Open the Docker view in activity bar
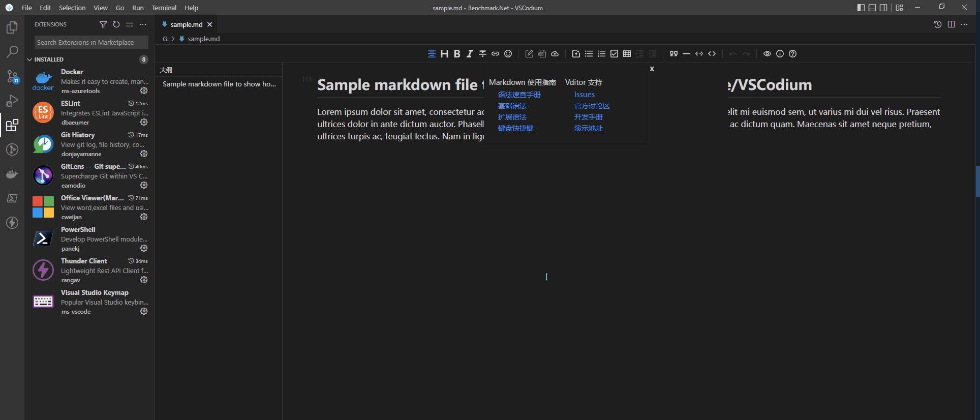The width and height of the screenshot is (980, 420). click(x=12, y=174)
